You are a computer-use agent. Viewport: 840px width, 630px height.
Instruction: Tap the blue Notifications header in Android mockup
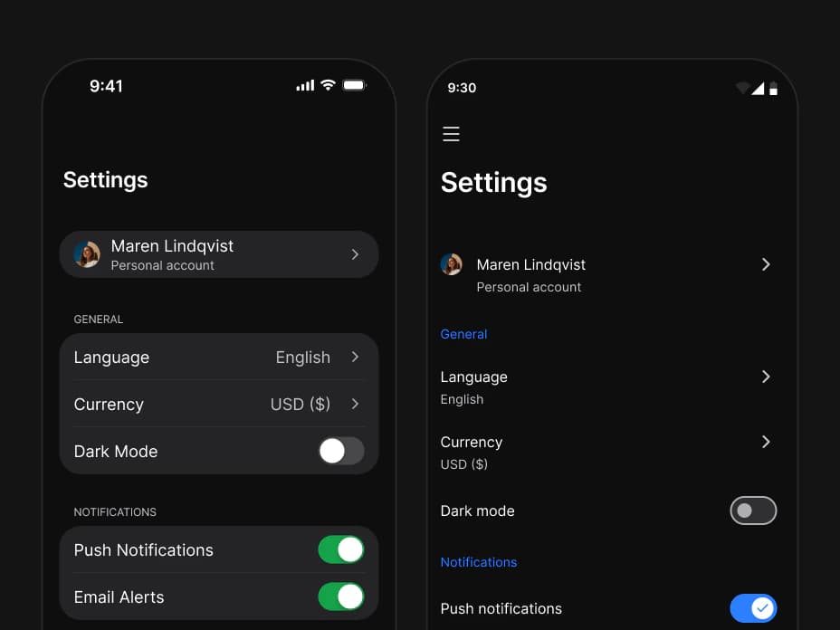479,562
